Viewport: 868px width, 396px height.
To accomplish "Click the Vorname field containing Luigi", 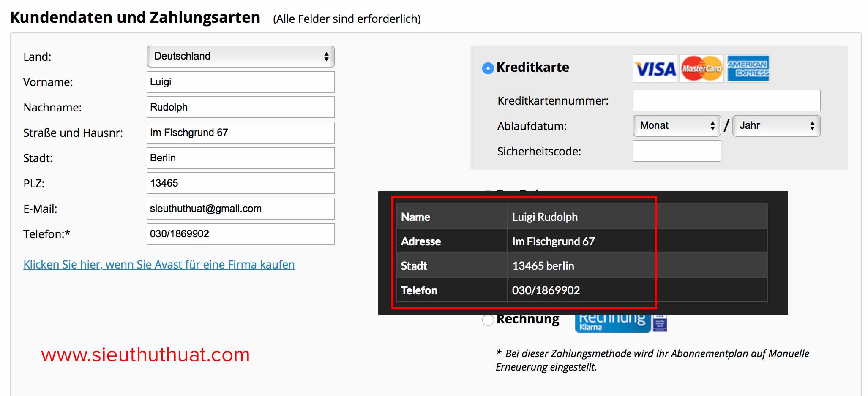I will click(x=240, y=82).
